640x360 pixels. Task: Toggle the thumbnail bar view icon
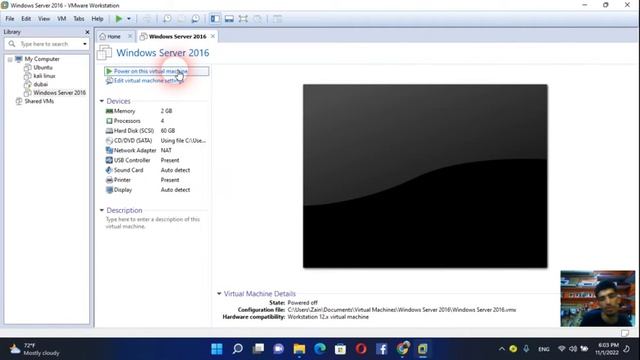point(229,19)
